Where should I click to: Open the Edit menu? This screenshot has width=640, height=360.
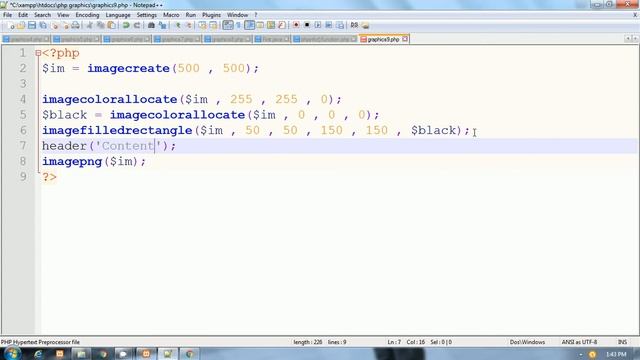23,15
